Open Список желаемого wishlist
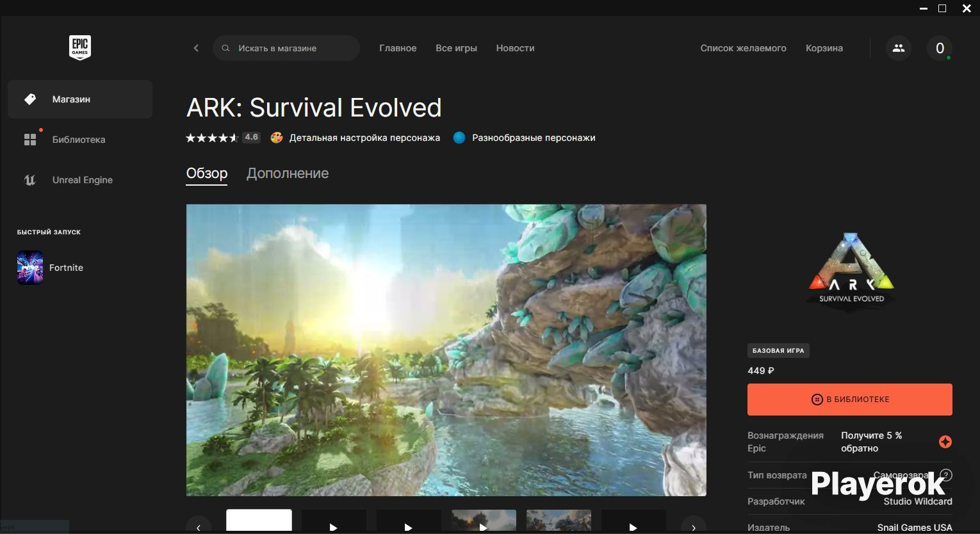 [x=743, y=48]
